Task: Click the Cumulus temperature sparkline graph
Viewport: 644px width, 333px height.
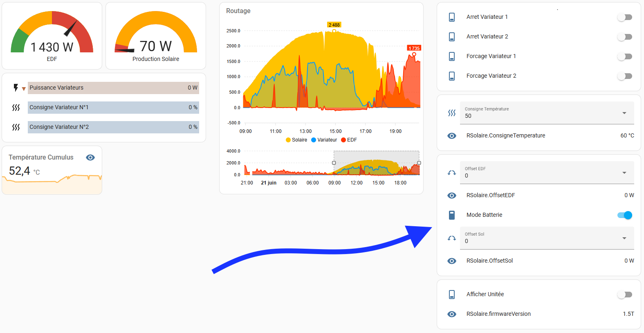Action: [x=52, y=184]
